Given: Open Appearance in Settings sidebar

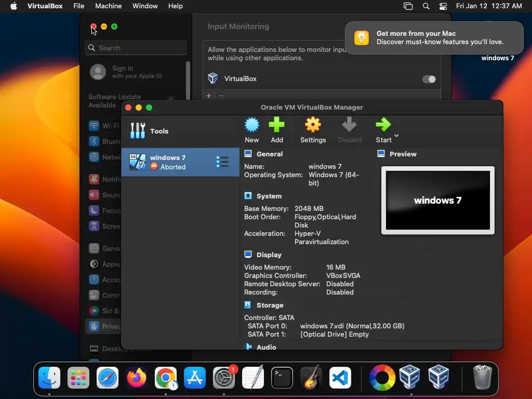Looking at the screenshot, I should [104, 264].
